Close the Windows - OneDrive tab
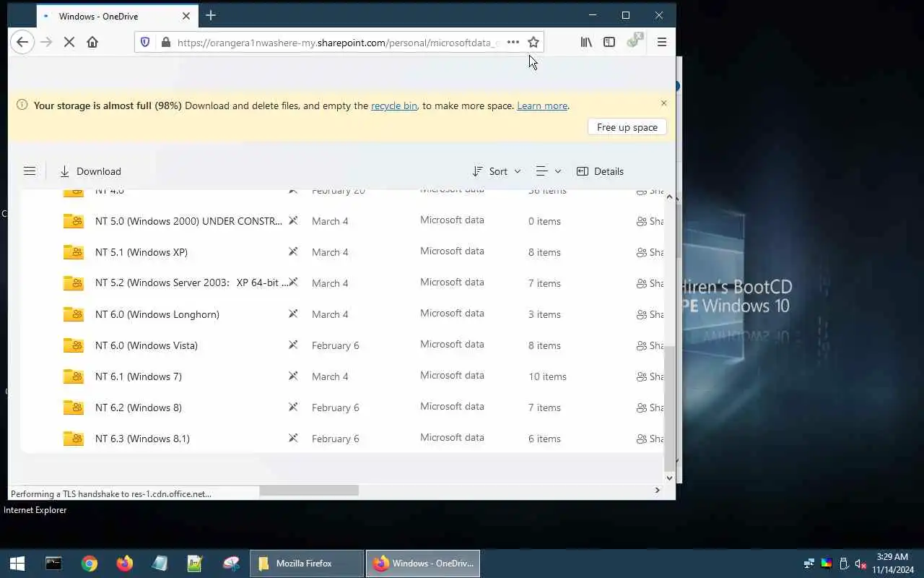 tap(186, 16)
